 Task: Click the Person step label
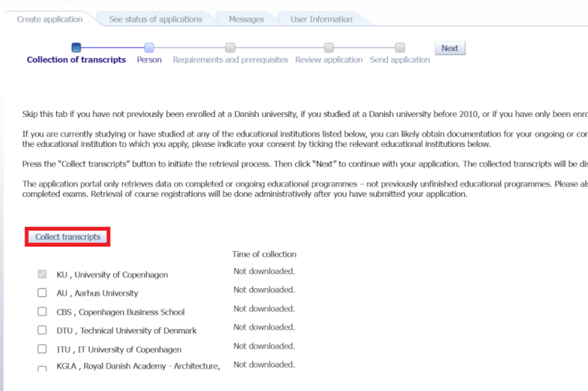(x=149, y=60)
